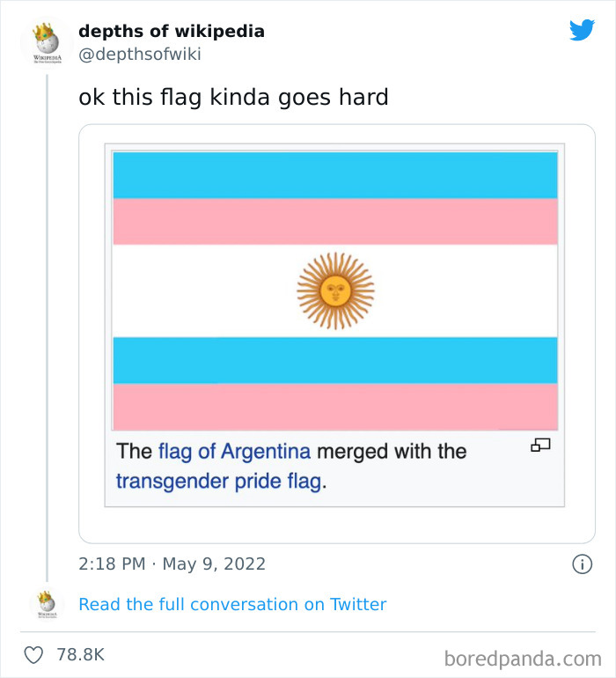Click the Twitter bird logo
The height and width of the screenshot is (678, 616).
pyautogui.click(x=582, y=31)
